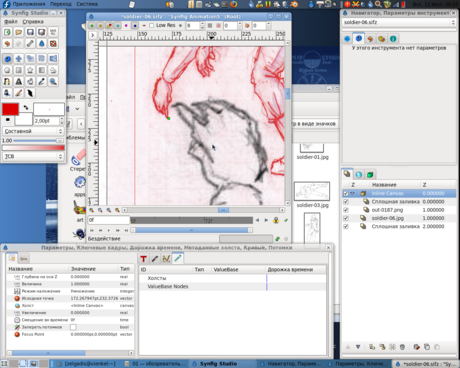The image size is (460, 368).
Task: Click the Open file folder icon
Action: point(19,32)
